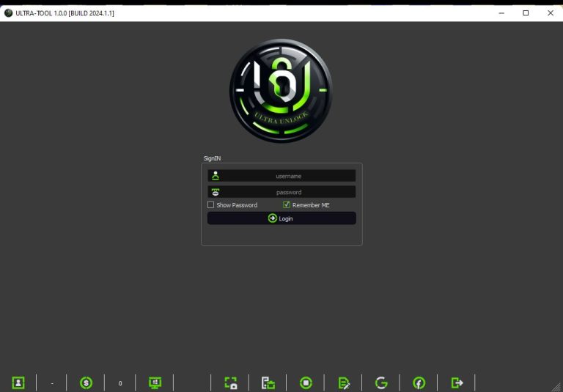Viewport: 563px width, 392px height.
Task: Click the credits value 0 in status bar
Action: point(120,383)
